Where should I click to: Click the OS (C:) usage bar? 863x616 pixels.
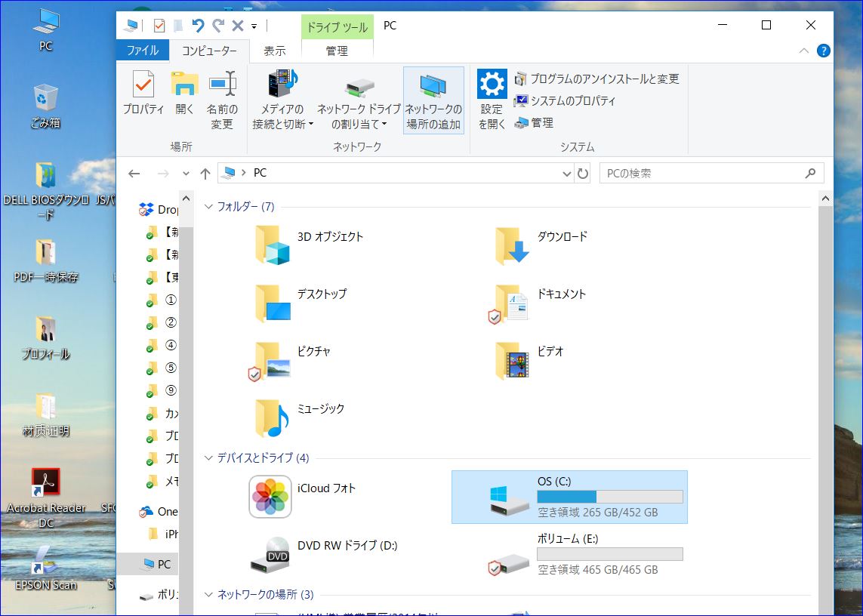(x=610, y=497)
